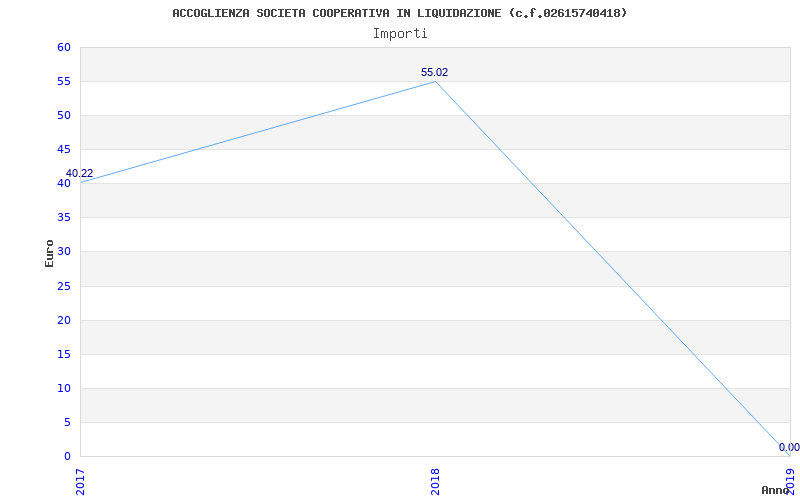This screenshot has height=500, width=800.
Task: Click the 15 y-axis tick label
Action: [64, 354]
